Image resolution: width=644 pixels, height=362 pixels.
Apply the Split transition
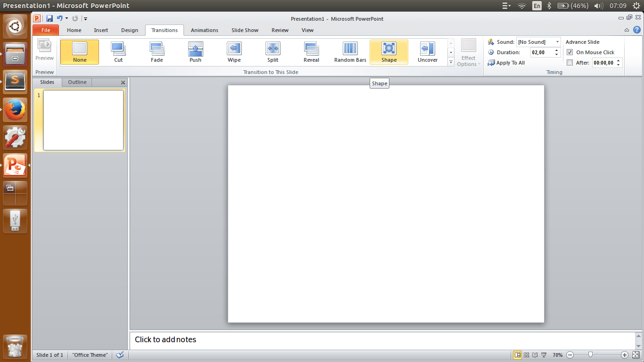click(x=273, y=52)
